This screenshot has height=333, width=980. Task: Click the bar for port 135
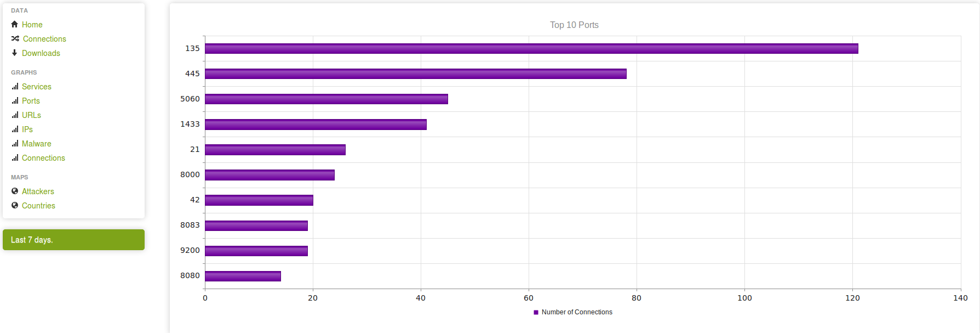point(531,49)
